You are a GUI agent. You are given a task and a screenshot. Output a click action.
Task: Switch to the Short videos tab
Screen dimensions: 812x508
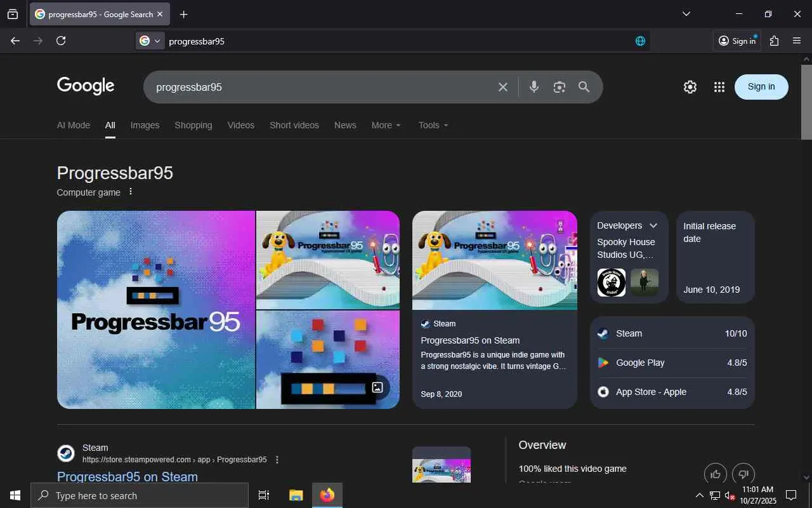(294, 125)
